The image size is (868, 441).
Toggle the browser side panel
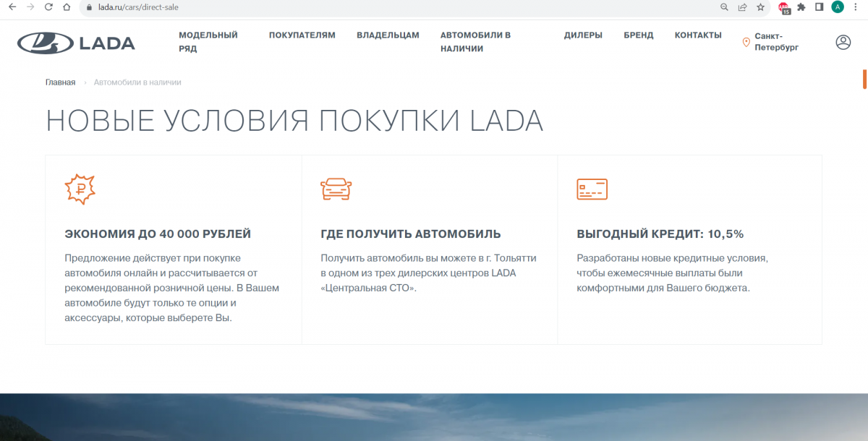coord(820,7)
